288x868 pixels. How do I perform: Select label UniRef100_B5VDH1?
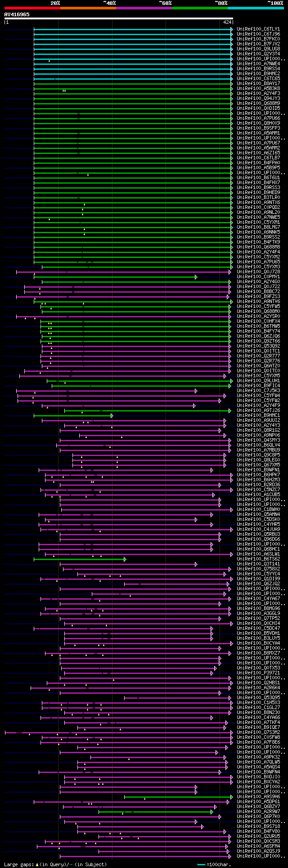coord(258,633)
